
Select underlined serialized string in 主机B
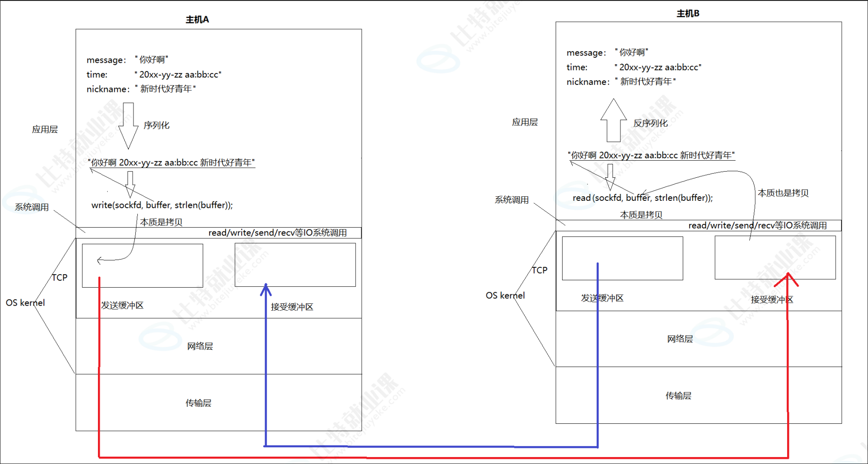(651, 155)
